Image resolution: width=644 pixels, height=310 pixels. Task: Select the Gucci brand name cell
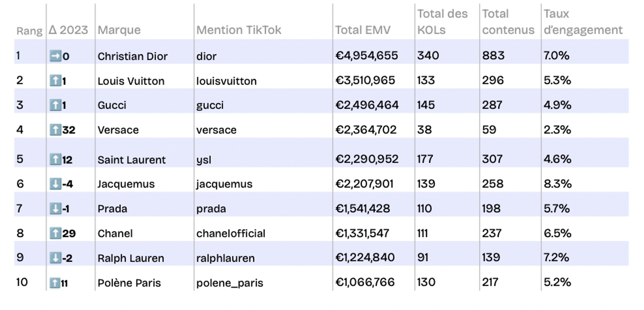click(x=112, y=105)
